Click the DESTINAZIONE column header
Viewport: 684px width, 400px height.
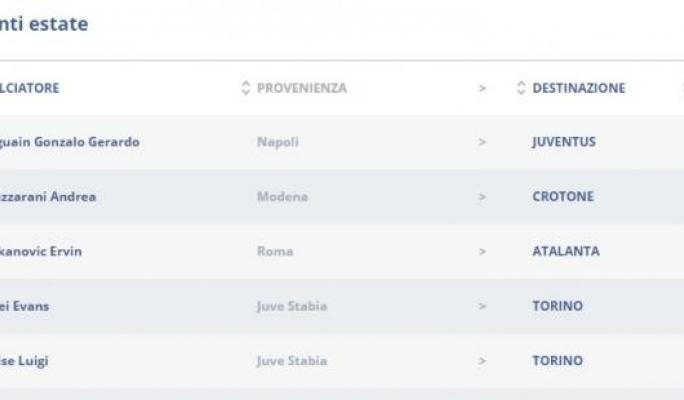[x=579, y=88]
